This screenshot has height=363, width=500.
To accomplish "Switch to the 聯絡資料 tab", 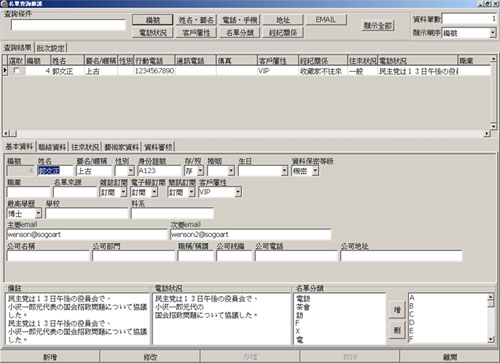I will tap(52, 147).
